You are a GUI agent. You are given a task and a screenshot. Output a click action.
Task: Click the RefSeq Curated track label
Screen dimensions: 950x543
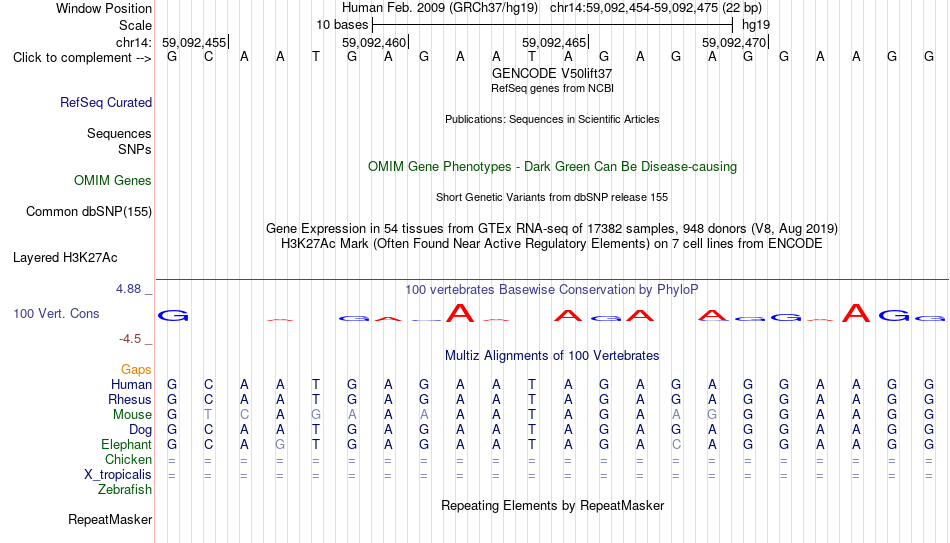[x=105, y=102]
